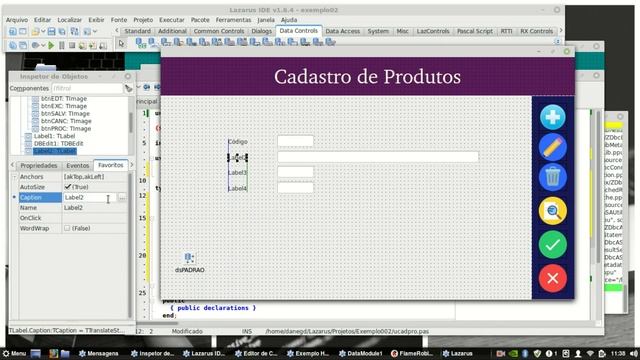Viewport: 640px width, 360px height.
Task: Click the pencil edit image button
Action: [553, 147]
